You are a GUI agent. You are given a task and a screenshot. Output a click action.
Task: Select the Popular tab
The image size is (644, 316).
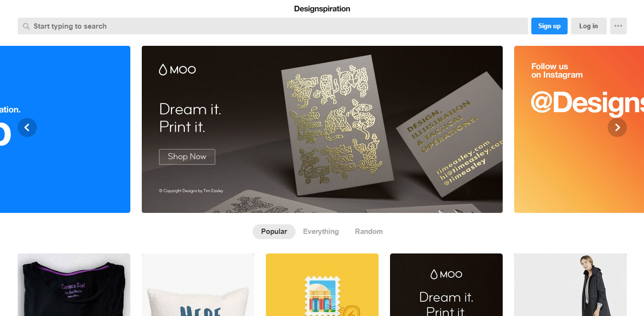click(x=274, y=232)
